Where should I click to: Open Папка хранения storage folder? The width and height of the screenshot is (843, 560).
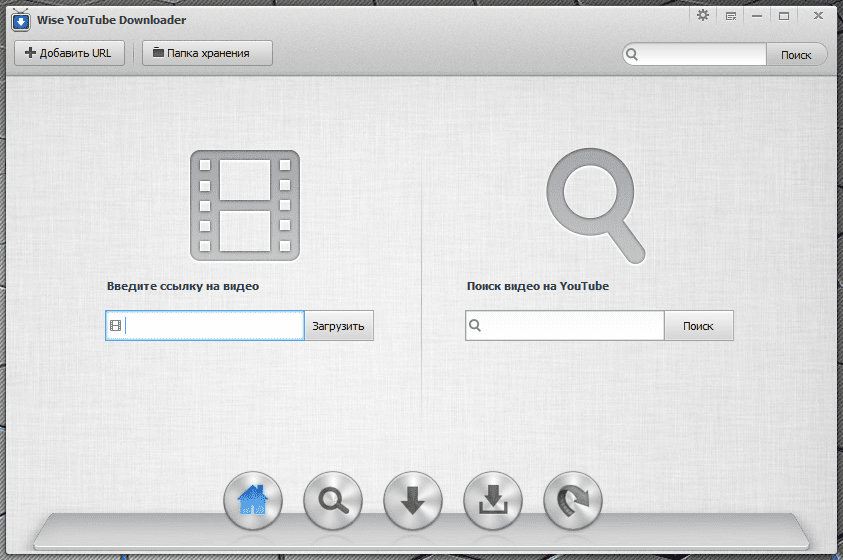pyautogui.click(x=207, y=53)
